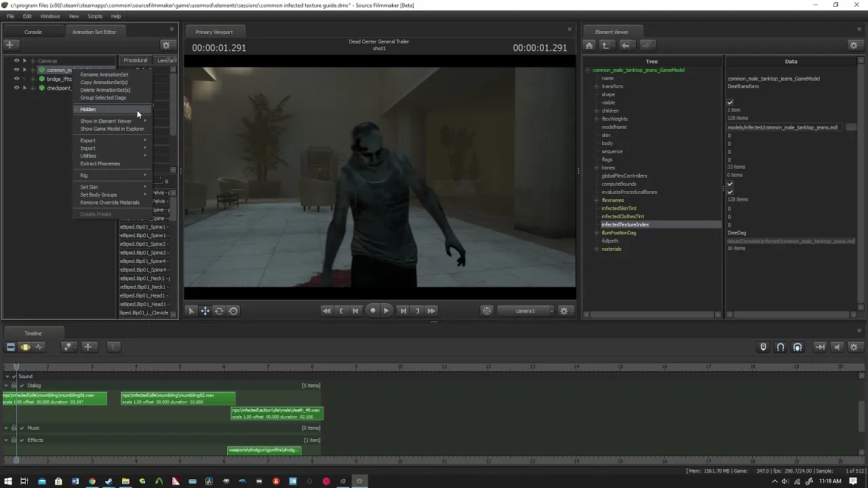Select the shotgun gunfire effects clip
This screenshot has width=868, height=488.
(x=264, y=450)
